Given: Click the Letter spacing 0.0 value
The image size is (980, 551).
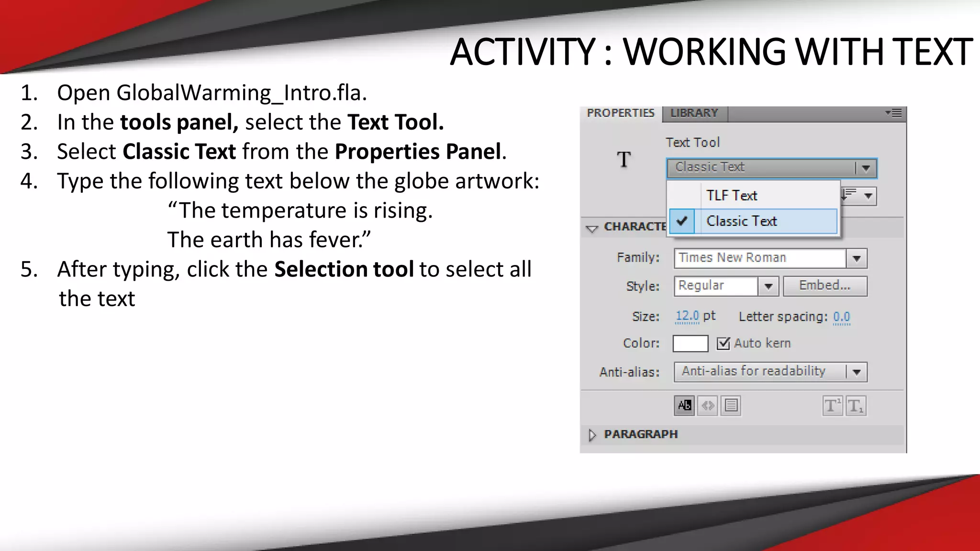Looking at the screenshot, I should 841,317.
